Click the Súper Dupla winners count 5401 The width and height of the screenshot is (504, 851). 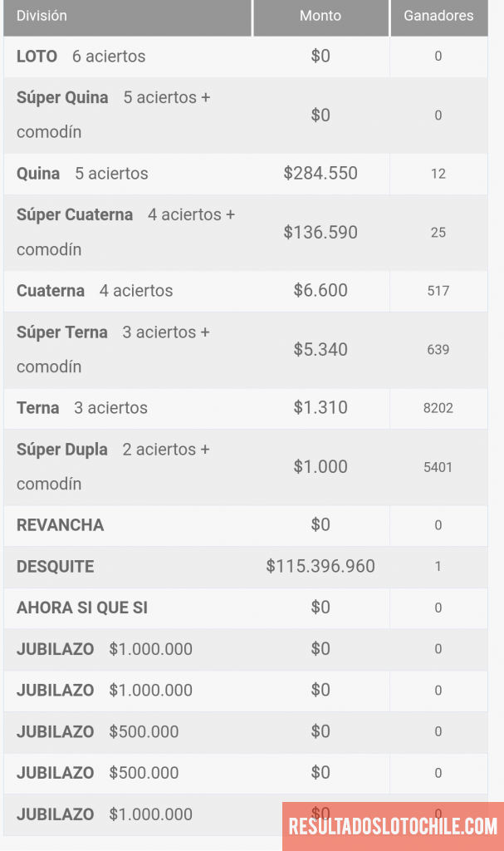point(438,467)
